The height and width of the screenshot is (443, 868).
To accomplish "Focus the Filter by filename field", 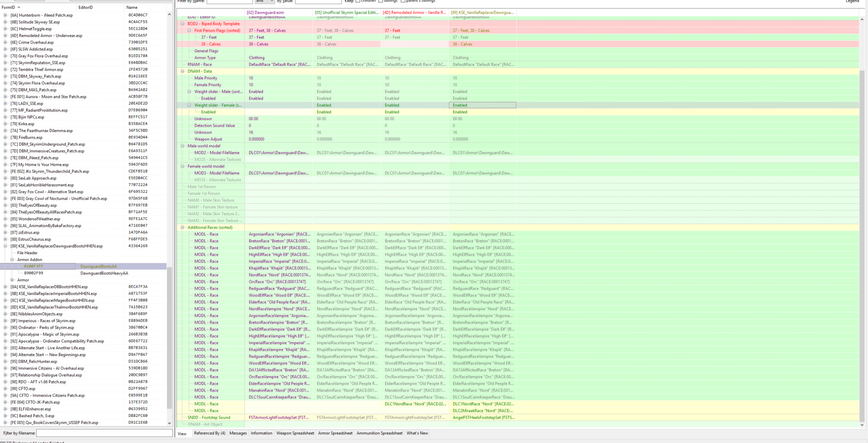I will (104, 433).
